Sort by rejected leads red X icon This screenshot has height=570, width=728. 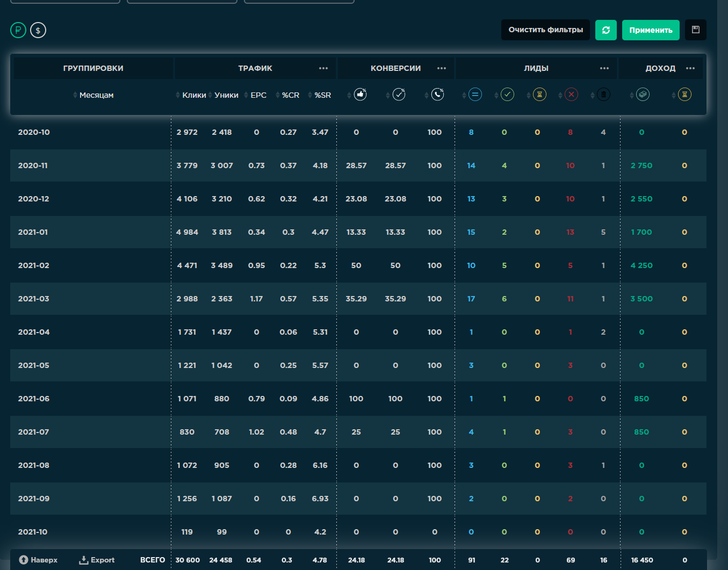(x=571, y=95)
